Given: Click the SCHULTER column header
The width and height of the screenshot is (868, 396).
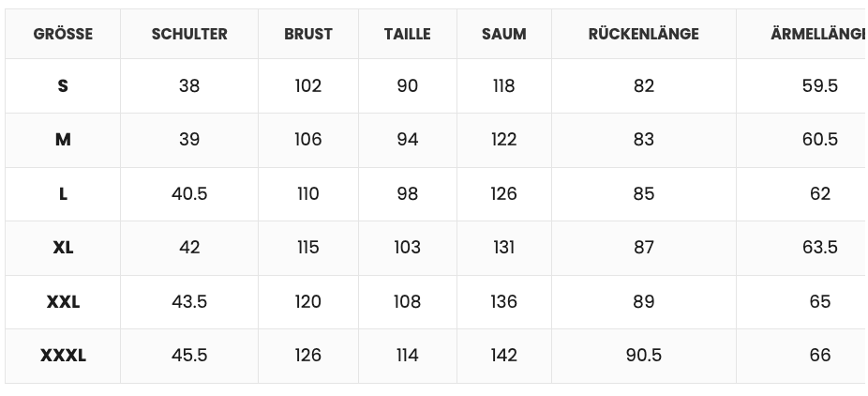Looking at the screenshot, I should click(x=189, y=34).
